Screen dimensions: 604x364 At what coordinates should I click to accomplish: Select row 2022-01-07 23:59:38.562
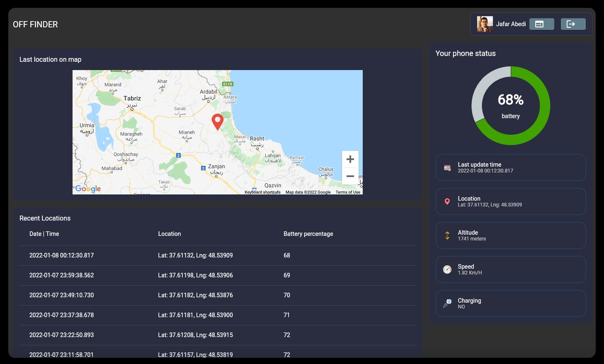(x=217, y=275)
